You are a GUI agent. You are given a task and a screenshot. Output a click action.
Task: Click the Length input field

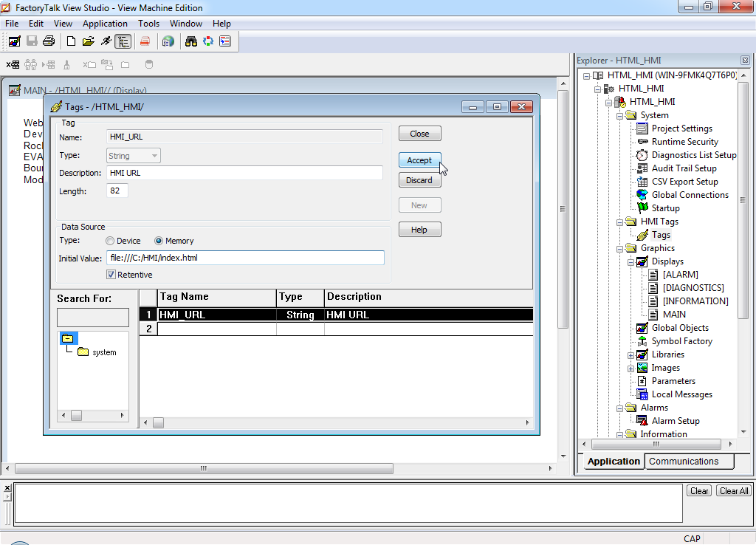point(117,191)
